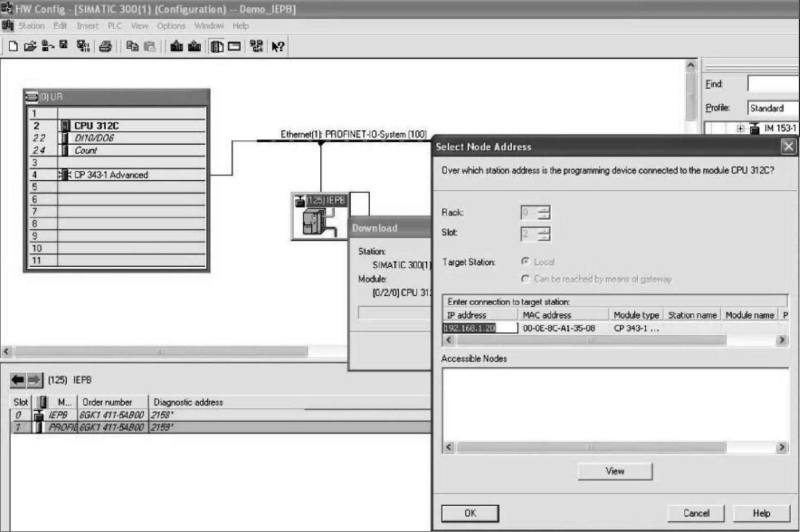Click the Open folder toolbar icon
Viewport: 800px width, 532px height.
30,47
